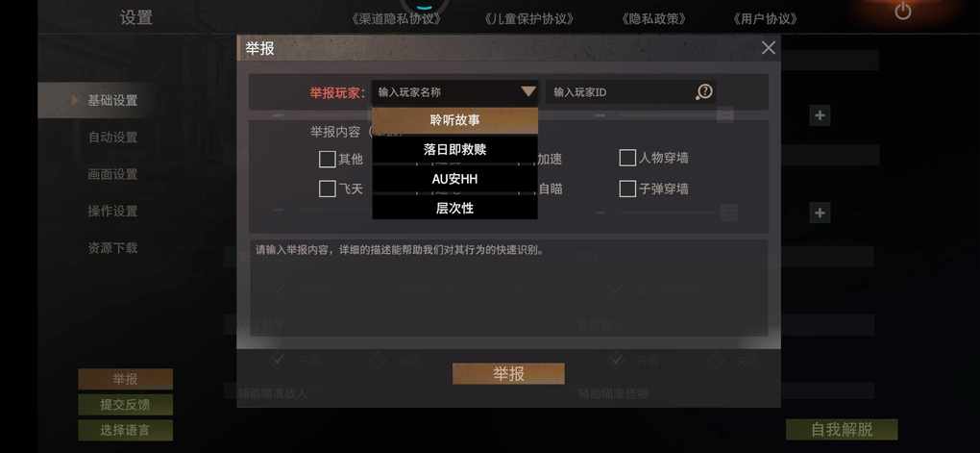Pick AU安HH from the player list
This screenshot has width=980, height=453.
(455, 179)
